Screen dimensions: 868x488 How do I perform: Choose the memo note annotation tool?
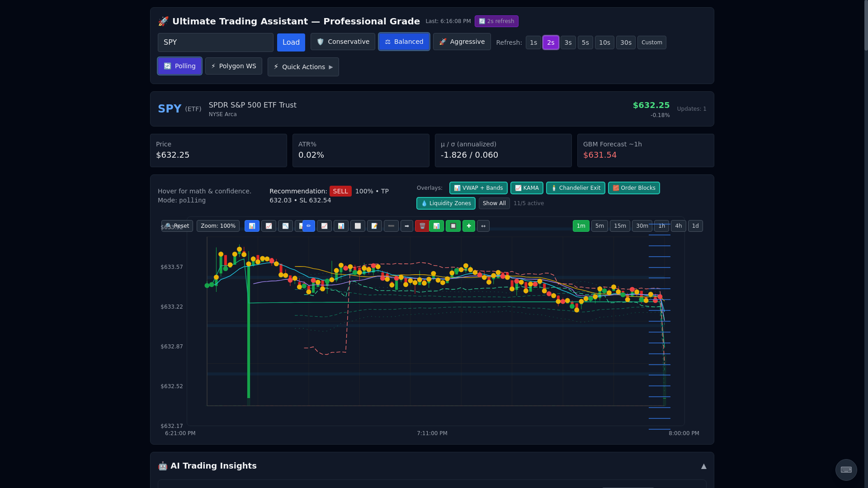(x=374, y=226)
